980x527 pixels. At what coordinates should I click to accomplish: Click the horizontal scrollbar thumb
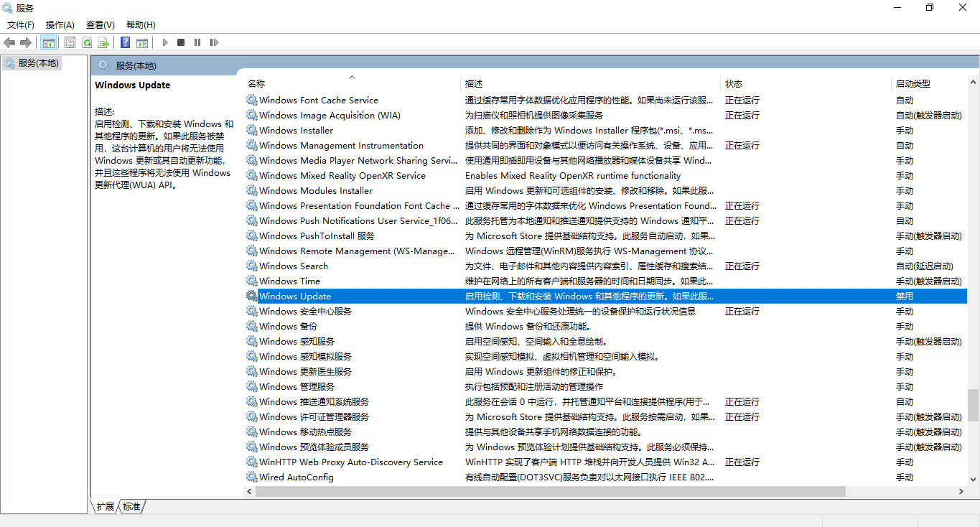point(550,491)
